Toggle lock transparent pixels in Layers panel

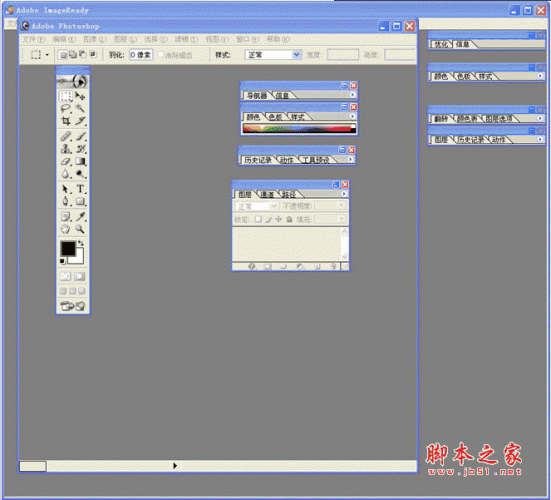point(258,219)
